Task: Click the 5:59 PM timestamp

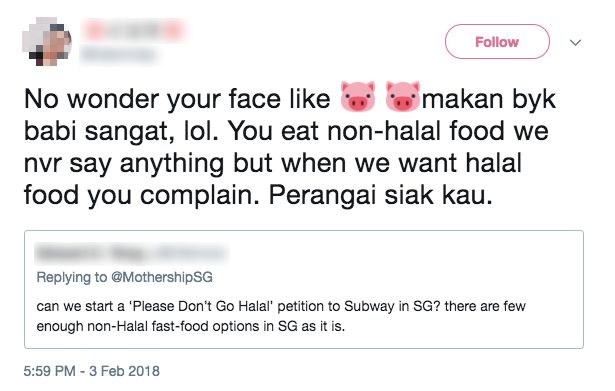Action: (x=49, y=371)
